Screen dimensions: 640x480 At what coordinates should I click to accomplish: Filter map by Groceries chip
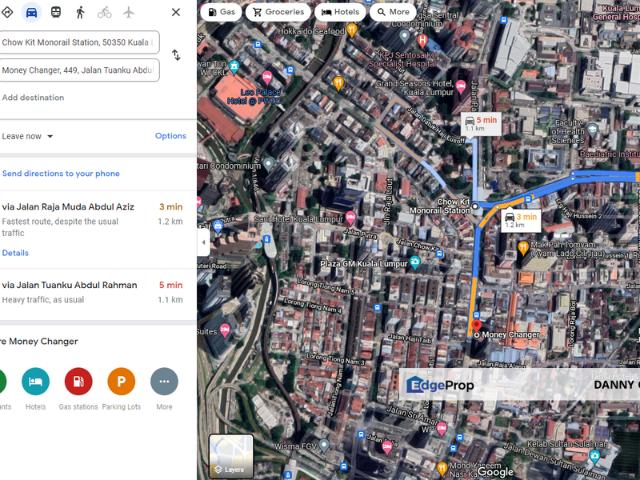click(278, 12)
